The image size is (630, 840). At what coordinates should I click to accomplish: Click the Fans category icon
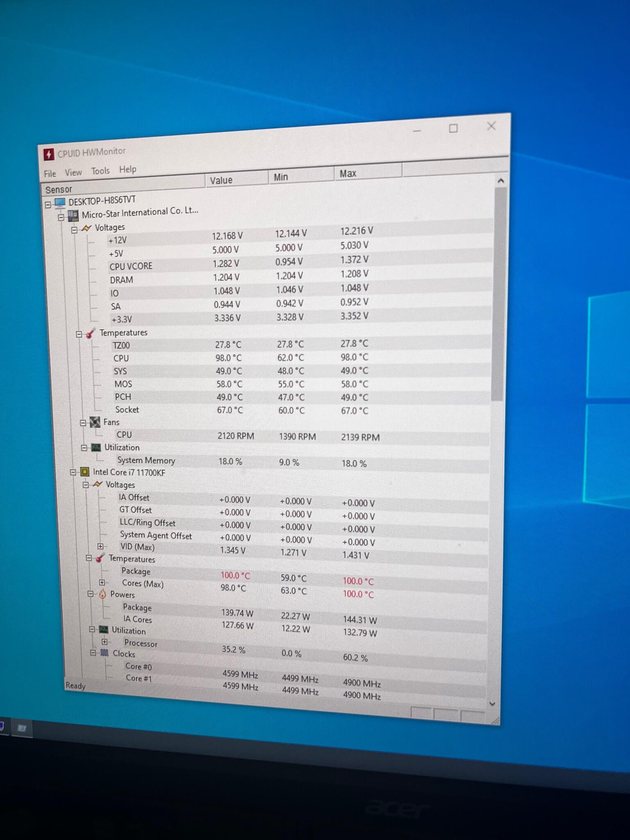pyautogui.click(x=95, y=422)
